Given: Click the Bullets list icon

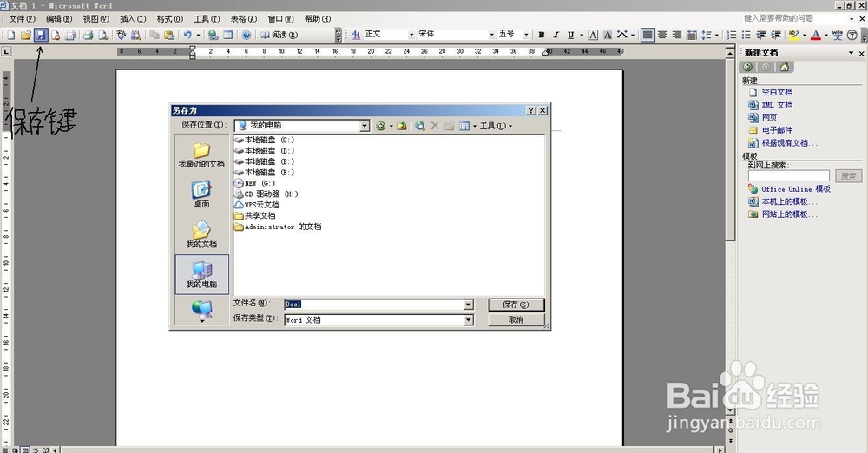Looking at the screenshot, I should click(x=746, y=35).
